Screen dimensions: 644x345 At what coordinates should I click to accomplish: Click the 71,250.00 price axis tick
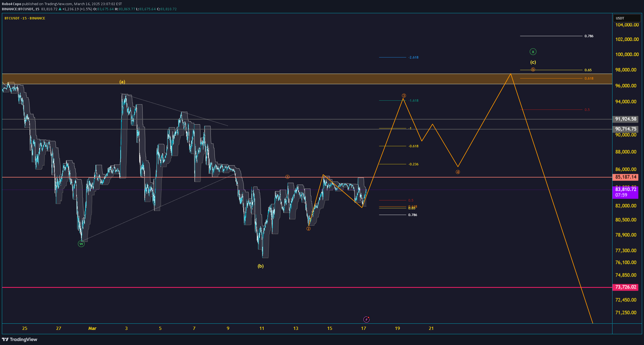(626, 313)
